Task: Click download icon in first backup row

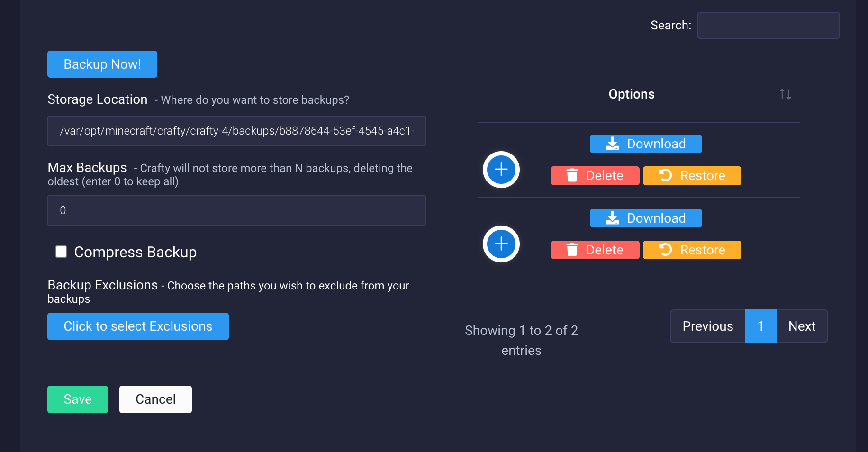Action: (612, 144)
